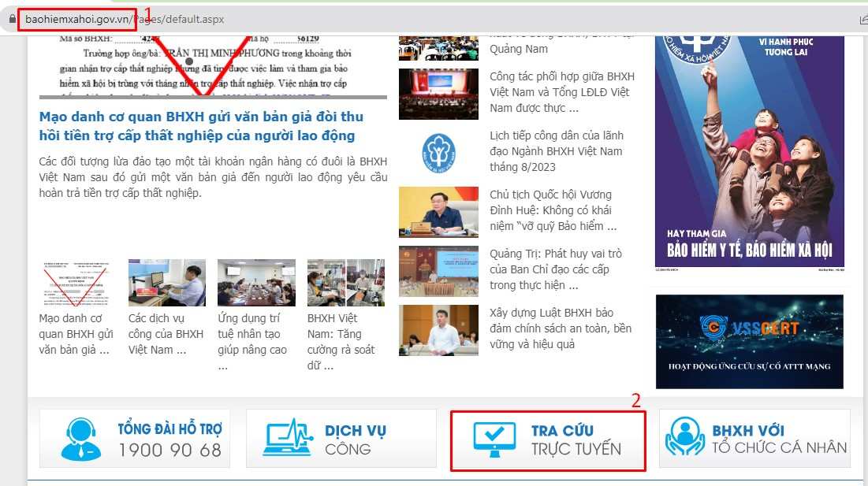Open article Xây dựng Luật BHXH bảo đảm chính sách
This screenshot has width=868, height=486.
click(x=561, y=328)
